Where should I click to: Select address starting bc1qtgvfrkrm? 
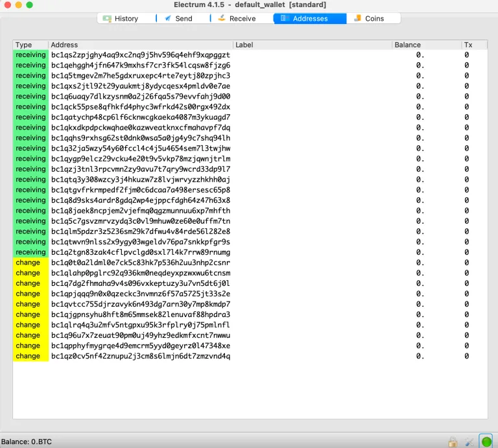tap(141, 190)
